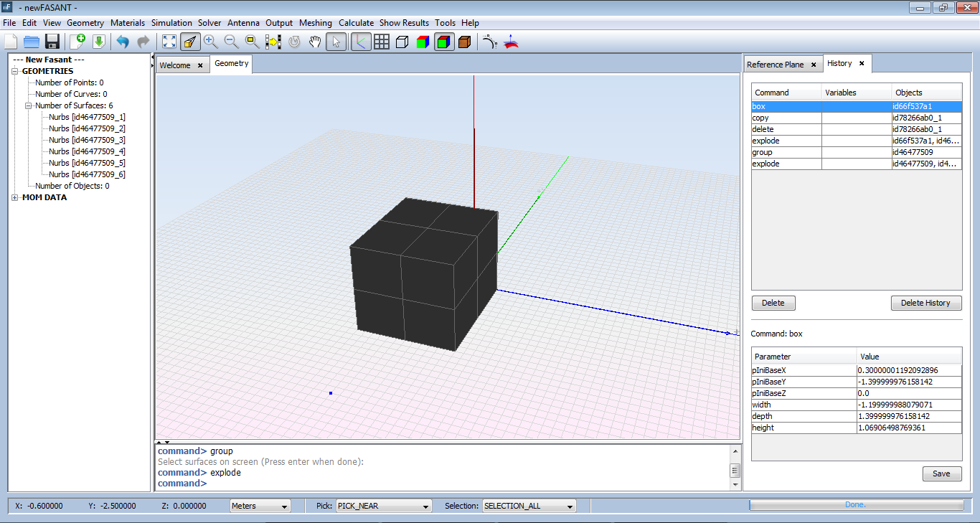This screenshot has width=980, height=523.
Task: Open the Meters units dropdown
Action: point(260,506)
